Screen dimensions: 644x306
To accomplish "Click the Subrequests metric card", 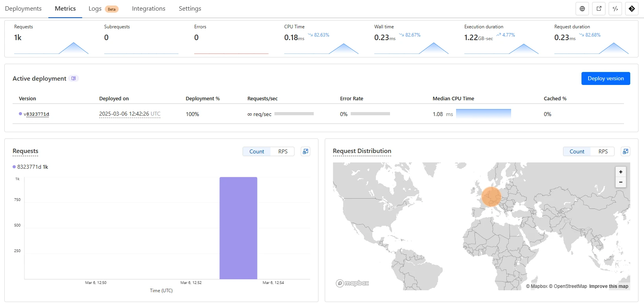I will (141, 39).
